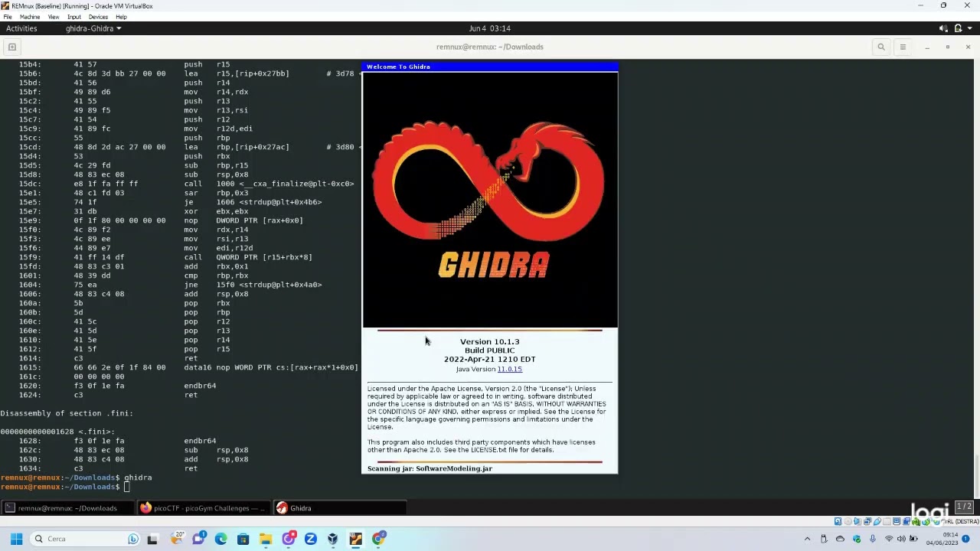The width and height of the screenshot is (980, 551).
Task: Open the purple notification app in the taskbar
Action: [x=289, y=539]
